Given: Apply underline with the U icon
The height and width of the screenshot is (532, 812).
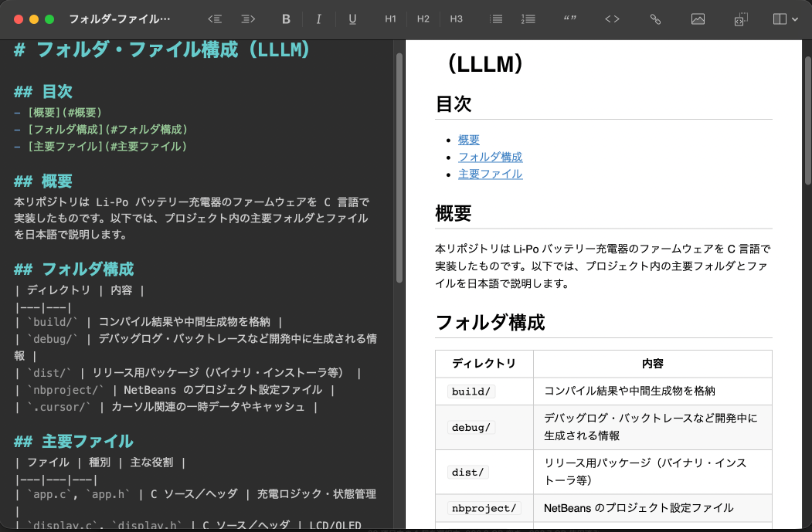Looking at the screenshot, I should pos(352,19).
